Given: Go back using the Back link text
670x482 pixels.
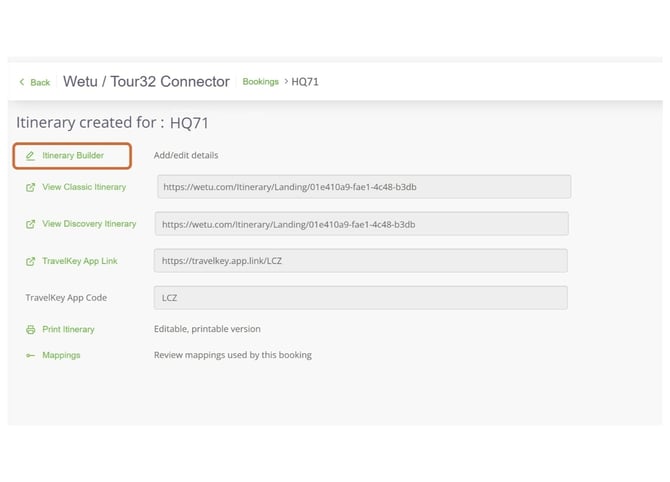Looking at the screenshot, I should click(40, 82).
